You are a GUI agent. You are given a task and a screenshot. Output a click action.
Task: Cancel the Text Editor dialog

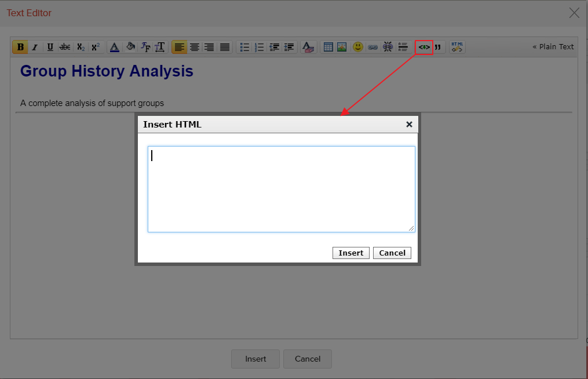pos(307,359)
